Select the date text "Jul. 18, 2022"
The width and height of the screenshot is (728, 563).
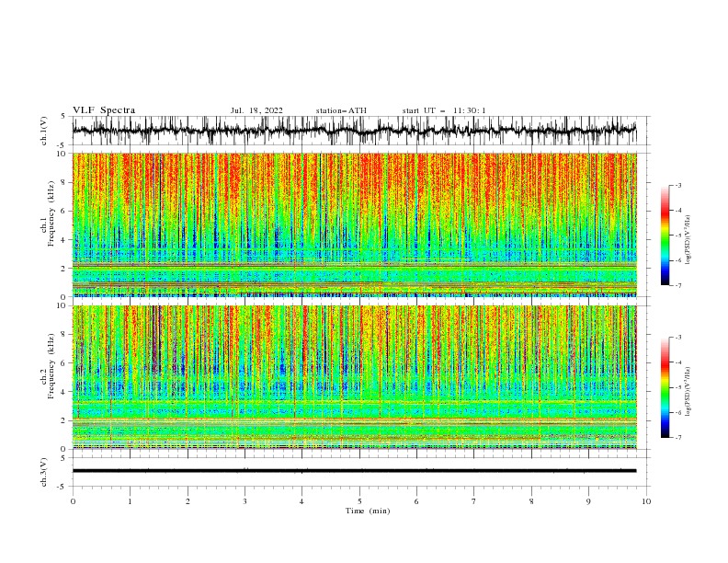pos(256,110)
